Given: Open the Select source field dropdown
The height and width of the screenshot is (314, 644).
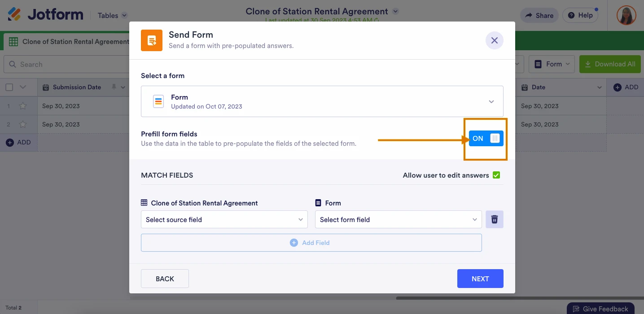Looking at the screenshot, I should point(224,219).
